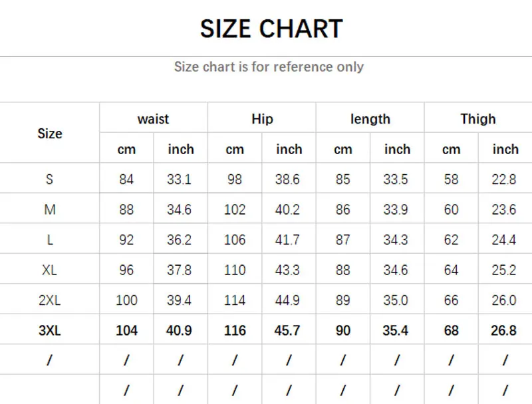Click the Hip inch value 40.2

pos(288,210)
